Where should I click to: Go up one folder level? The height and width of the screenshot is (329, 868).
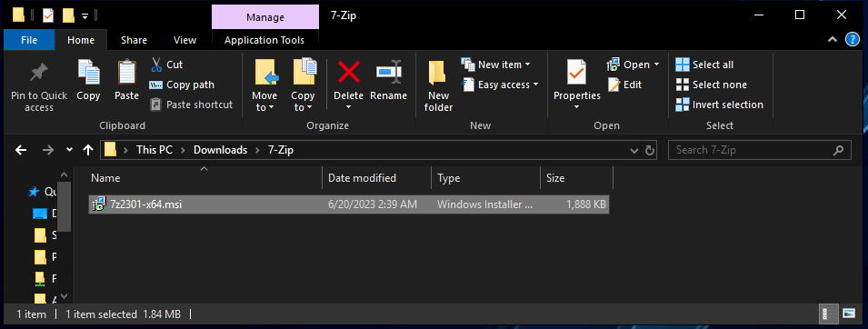88,150
